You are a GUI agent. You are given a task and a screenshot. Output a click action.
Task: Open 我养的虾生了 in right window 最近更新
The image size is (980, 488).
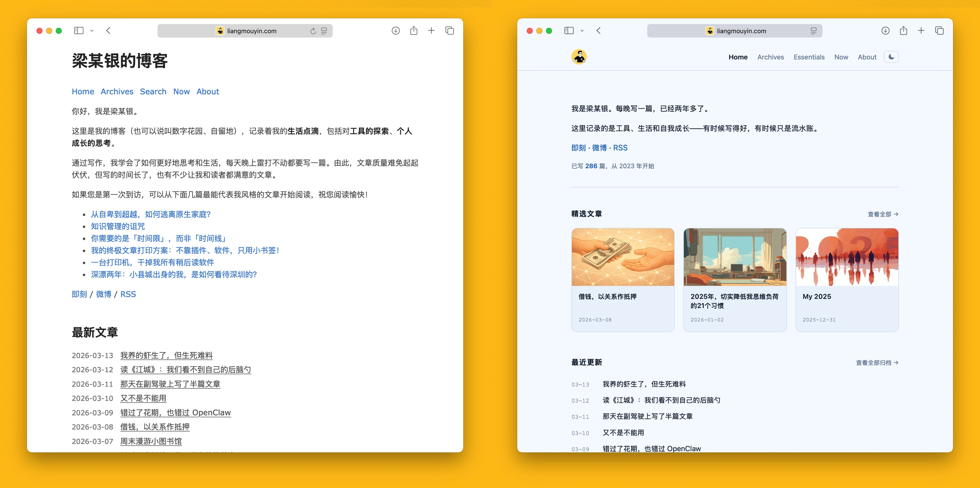click(x=644, y=384)
